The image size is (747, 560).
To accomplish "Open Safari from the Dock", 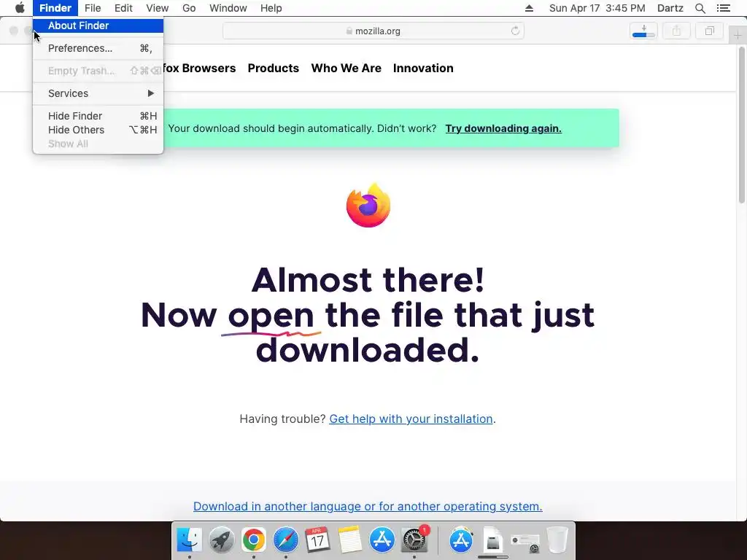I will point(286,540).
